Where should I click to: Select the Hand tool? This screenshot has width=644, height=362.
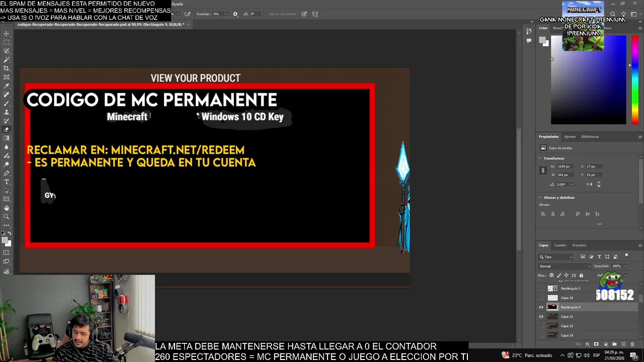(x=7, y=208)
